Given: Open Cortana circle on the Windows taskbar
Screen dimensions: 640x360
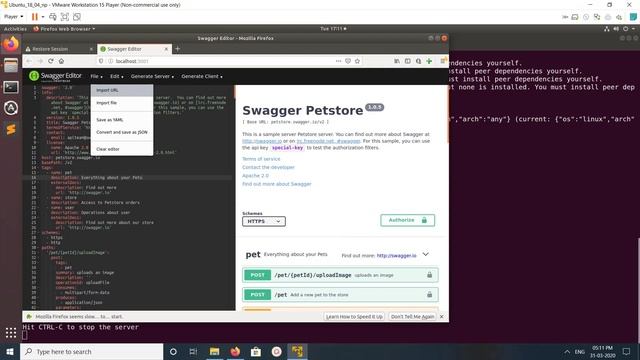Looking at the screenshot, I should tap(173, 351).
